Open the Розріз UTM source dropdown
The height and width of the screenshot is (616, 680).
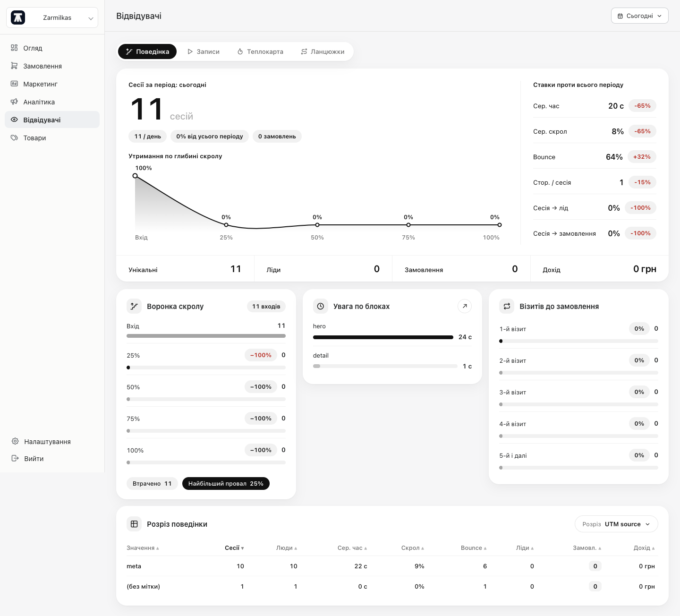(616, 524)
